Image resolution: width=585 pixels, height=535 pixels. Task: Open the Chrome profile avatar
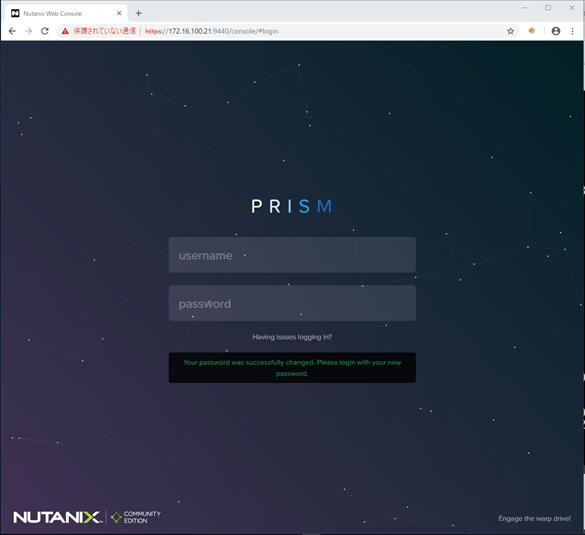556,31
